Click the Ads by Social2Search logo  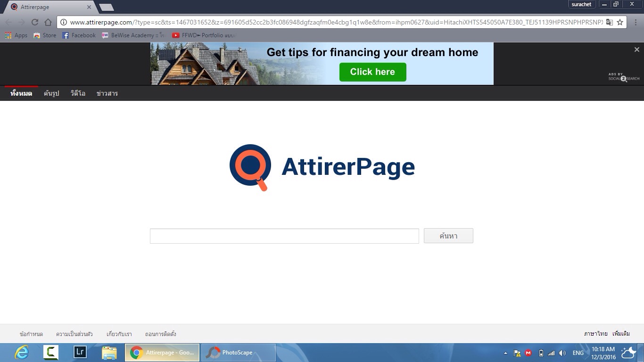coord(624,77)
